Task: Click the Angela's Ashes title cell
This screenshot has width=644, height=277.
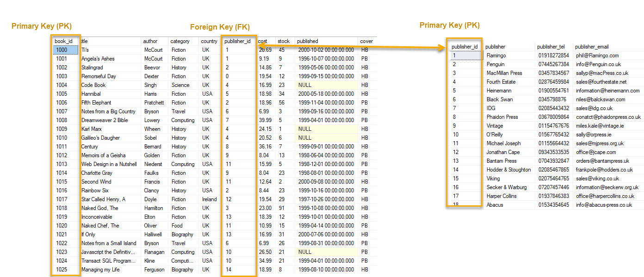Action: click(x=98, y=59)
